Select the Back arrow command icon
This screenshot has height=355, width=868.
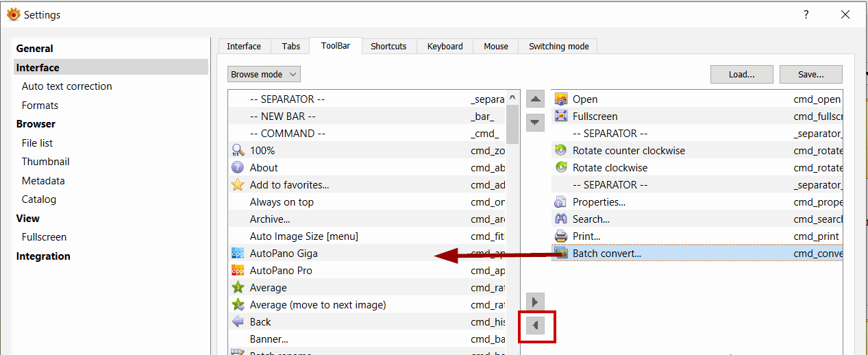pos(238,322)
